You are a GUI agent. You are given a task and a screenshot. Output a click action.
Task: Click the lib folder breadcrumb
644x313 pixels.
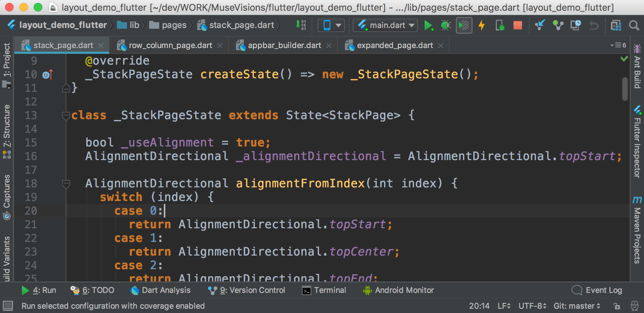coord(128,25)
